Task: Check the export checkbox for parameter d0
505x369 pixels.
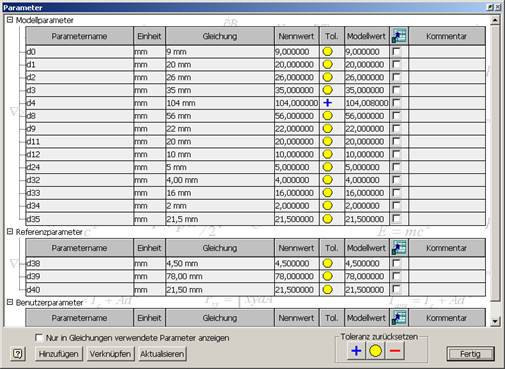Action: pyautogui.click(x=396, y=52)
